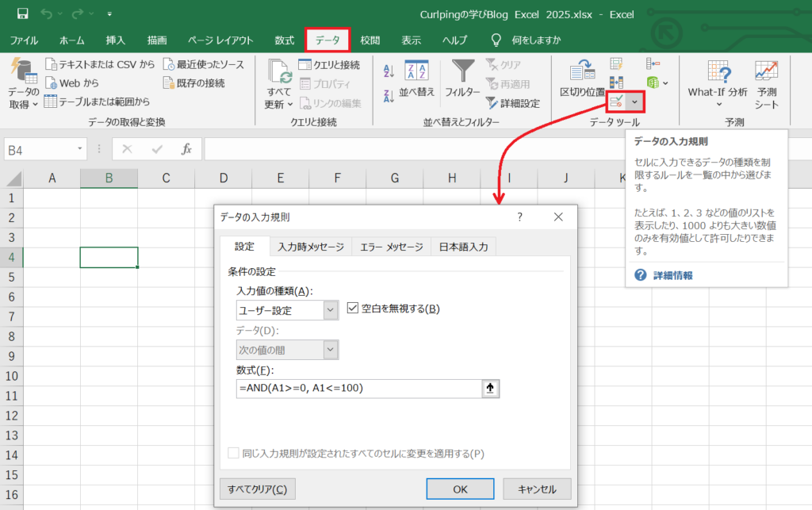
Task: Open the Name Box dropdown arrow
Action: pos(81,148)
